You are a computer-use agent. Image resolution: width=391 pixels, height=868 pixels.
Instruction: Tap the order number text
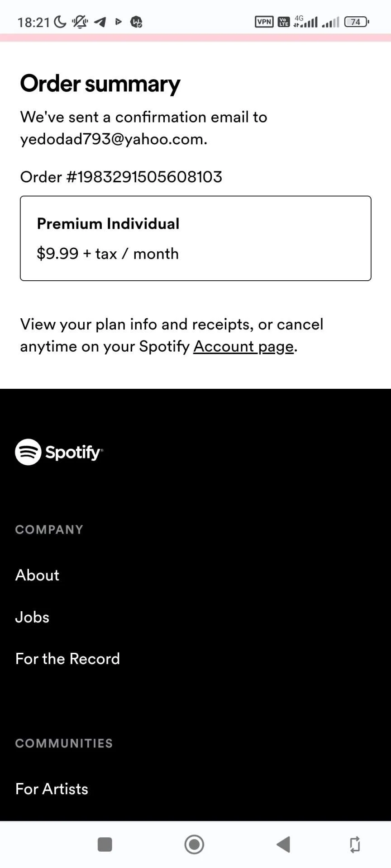click(x=121, y=177)
